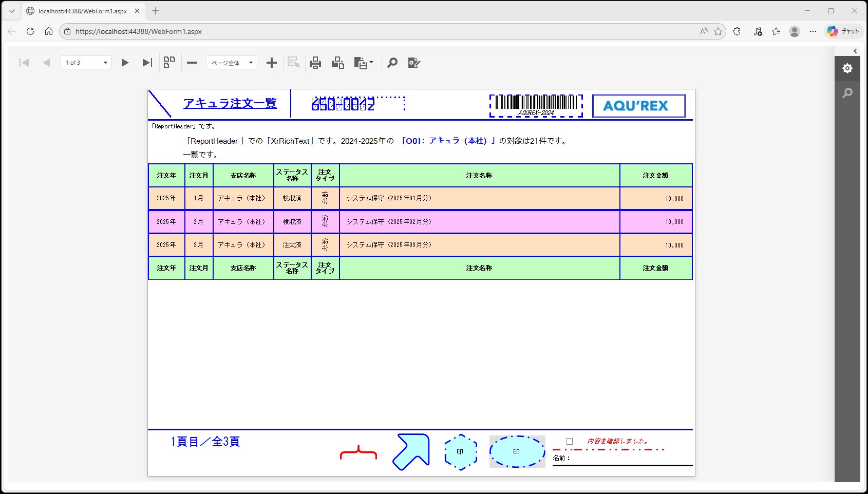The width and height of the screenshot is (868, 494).
Task: Open the search panel in sidebar
Action: point(847,93)
